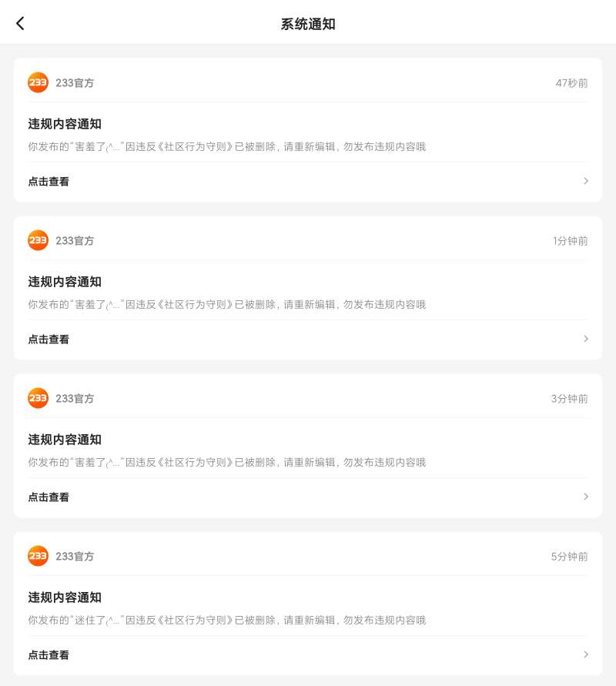Go back using the top-left arrow
616x686 pixels.
tap(20, 24)
